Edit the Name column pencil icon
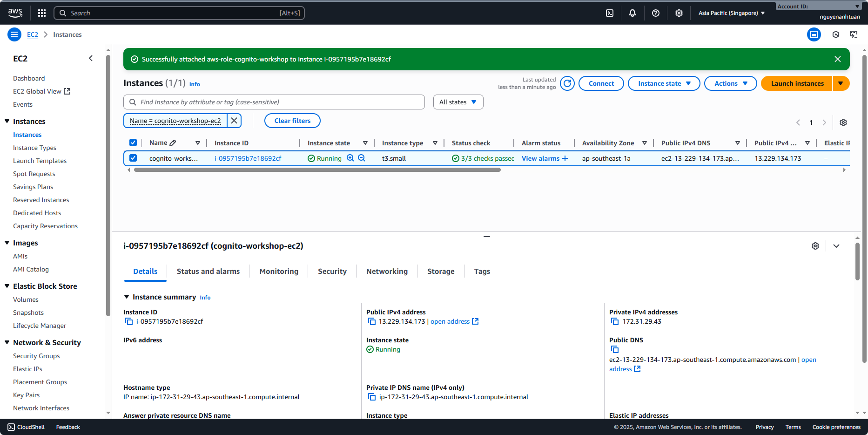 [x=173, y=143]
